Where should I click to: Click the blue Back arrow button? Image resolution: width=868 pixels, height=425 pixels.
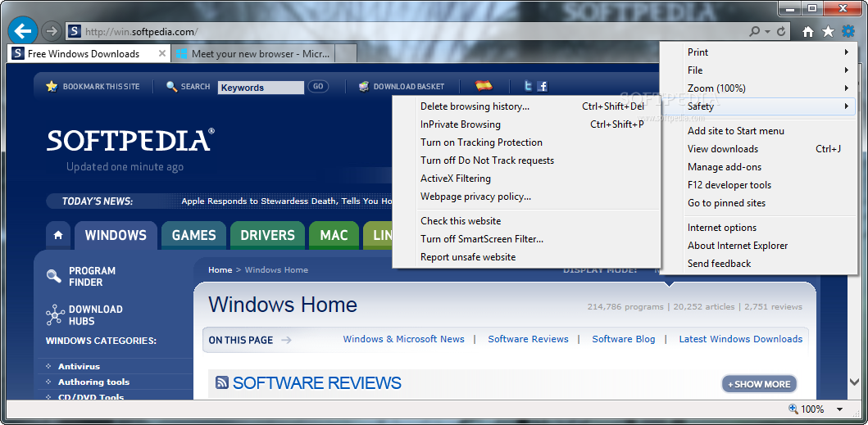(x=23, y=31)
